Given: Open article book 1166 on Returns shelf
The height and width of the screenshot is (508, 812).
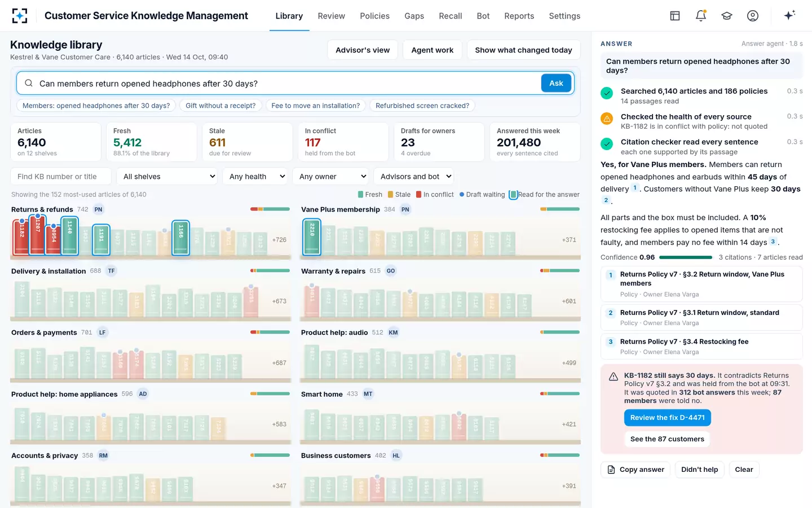Looking at the screenshot, I should pyautogui.click(x=180, y=238).
